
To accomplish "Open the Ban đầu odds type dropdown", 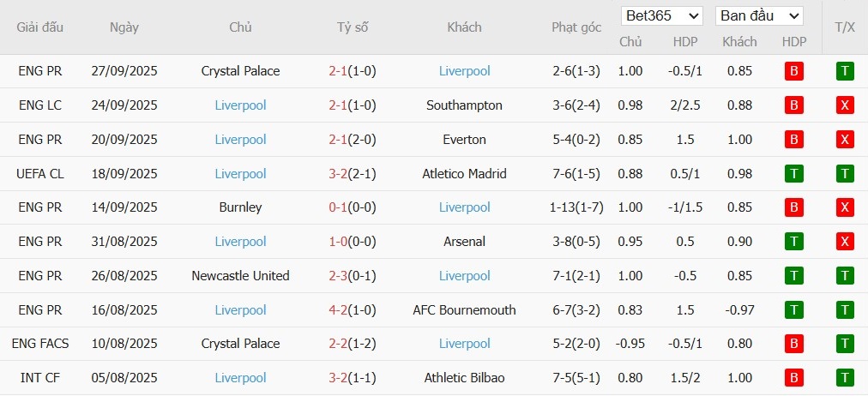I will 759,15.
